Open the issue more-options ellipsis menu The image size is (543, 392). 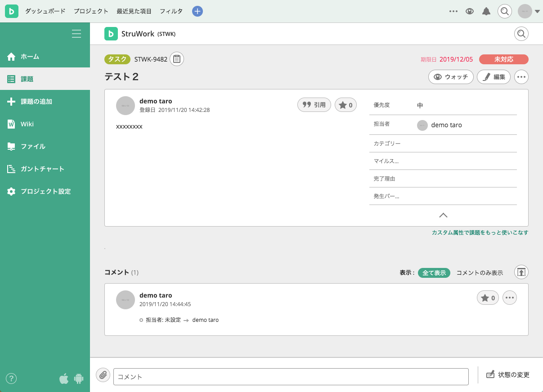[521, 76]
